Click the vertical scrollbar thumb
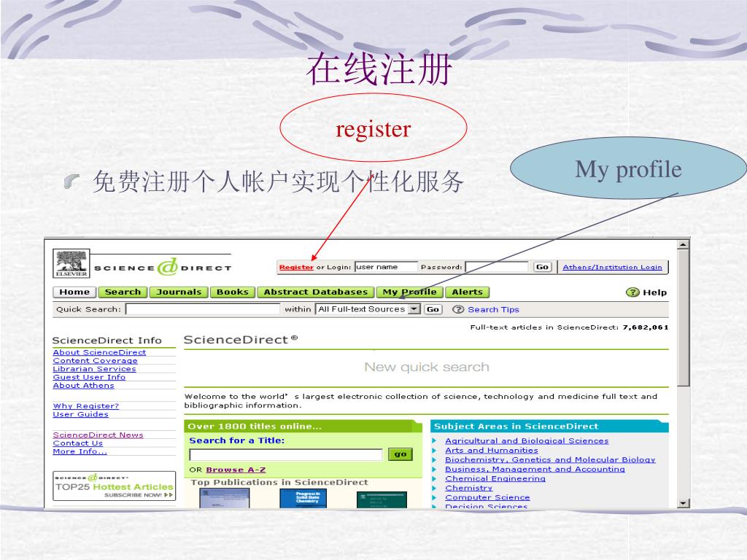The height and width of the screenshot is (560, 747). tap(683, 318)
